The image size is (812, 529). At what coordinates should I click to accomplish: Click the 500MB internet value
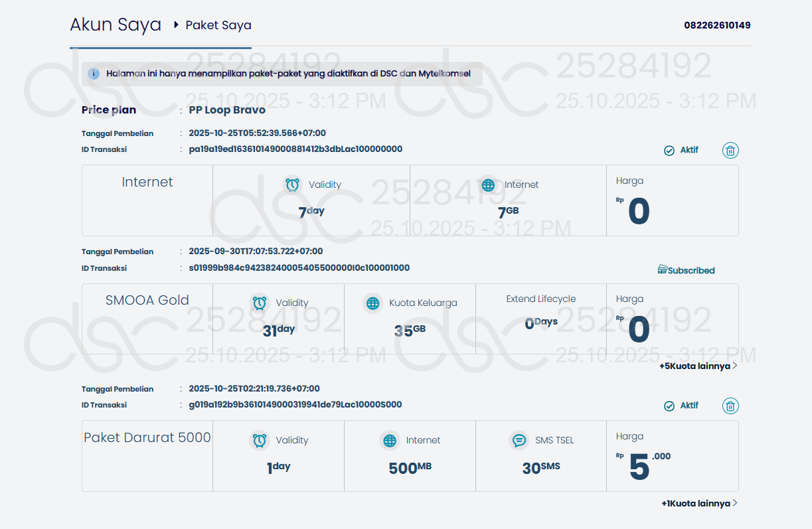click(x=410, y=468)
